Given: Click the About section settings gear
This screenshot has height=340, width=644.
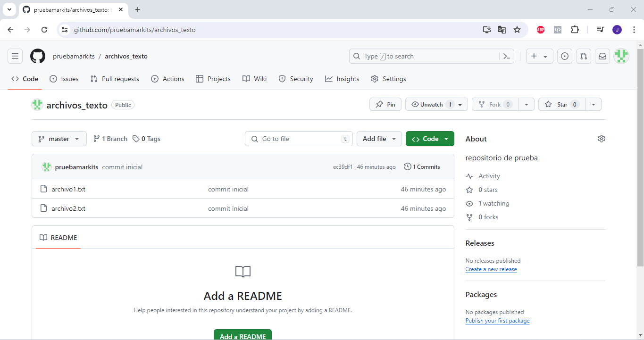Looking at the screenshot, I should (x=601, y=139).
